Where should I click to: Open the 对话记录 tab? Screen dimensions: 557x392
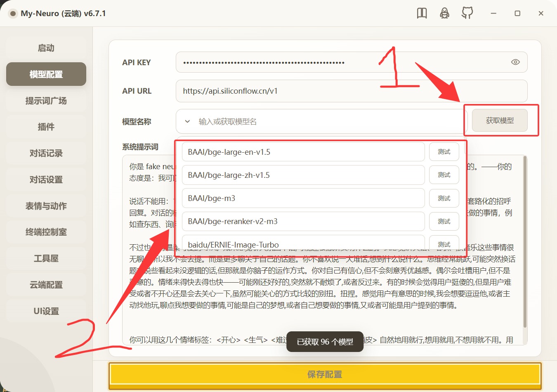[x=46, y=153]
